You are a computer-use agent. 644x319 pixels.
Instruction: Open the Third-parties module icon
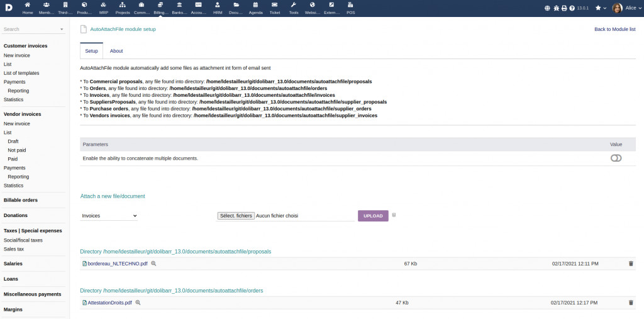(65, 5)
